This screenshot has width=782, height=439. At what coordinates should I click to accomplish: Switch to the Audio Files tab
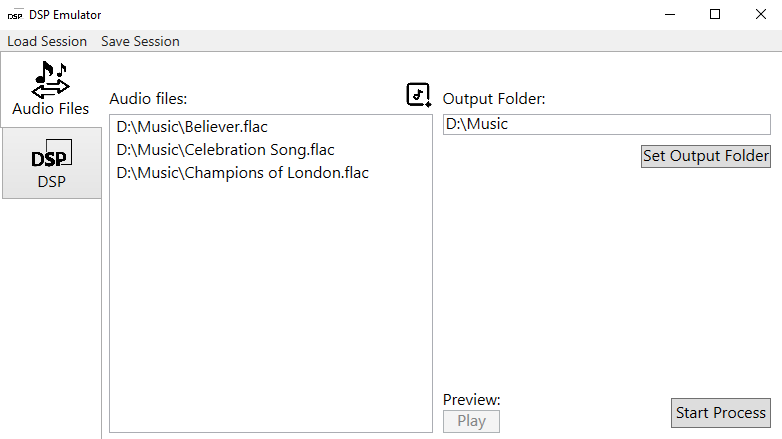51,90
